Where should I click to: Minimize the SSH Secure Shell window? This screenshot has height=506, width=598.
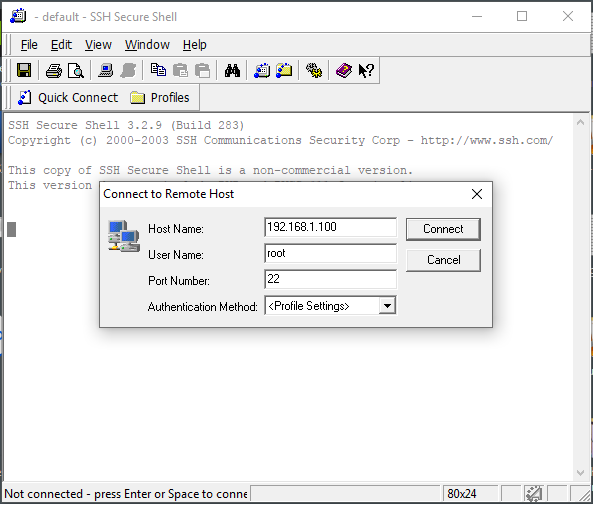[477, 16]
